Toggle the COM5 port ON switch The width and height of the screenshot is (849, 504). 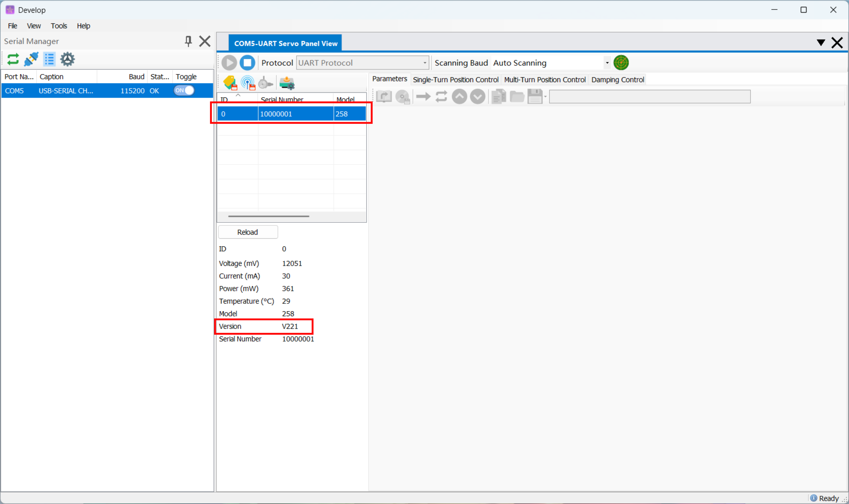(184, 91)
